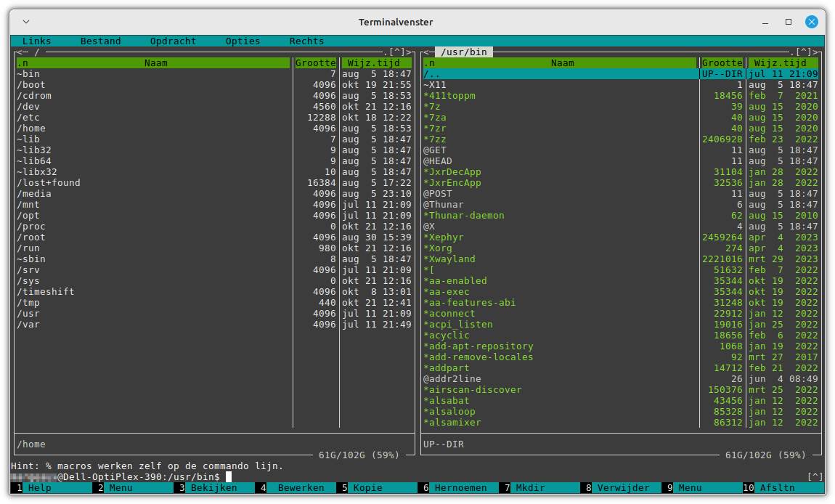Minimize the Terminalvenster window
The height and width of the screenshot is (504, 835).
pos(765,22)
